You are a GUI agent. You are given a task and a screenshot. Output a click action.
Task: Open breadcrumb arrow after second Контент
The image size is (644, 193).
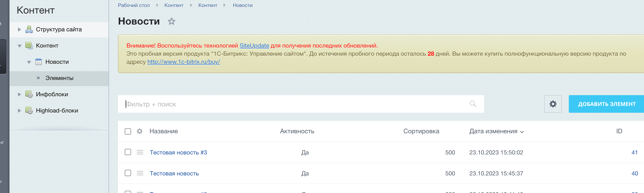[x=224, y=5]
